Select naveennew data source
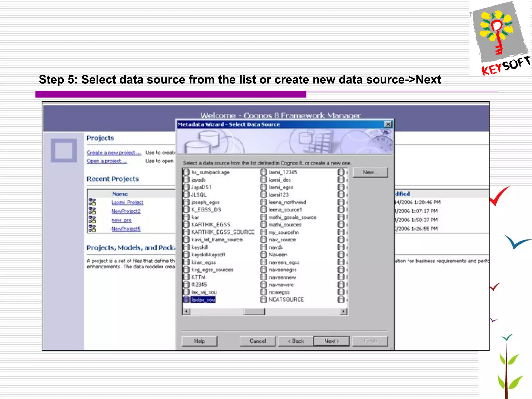Image resolution: width=532 pixels, height=399 pixels. [282, 277]
